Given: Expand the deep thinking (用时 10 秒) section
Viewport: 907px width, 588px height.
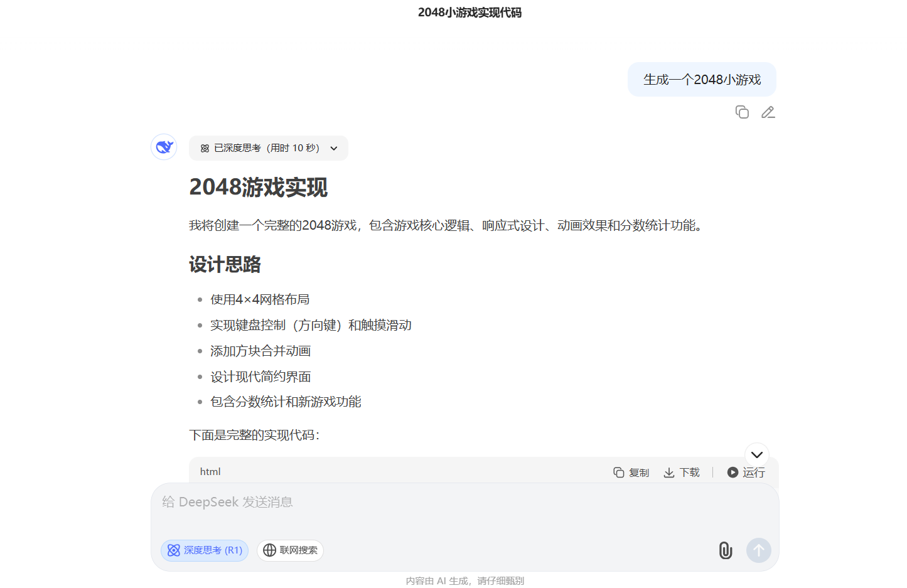Looking at the screenshot, I should click(x=269, y=148).
